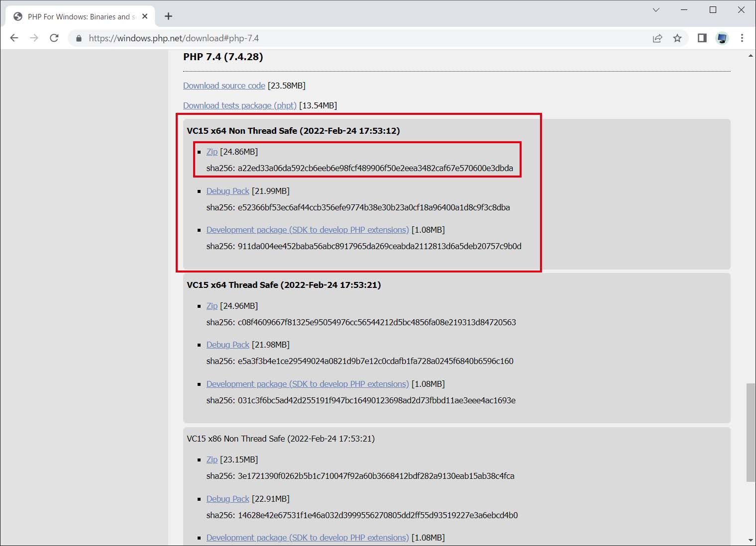Click the PHP 7.4 (7.4.28) heading

pyautogui.click(x=223, y=57)
